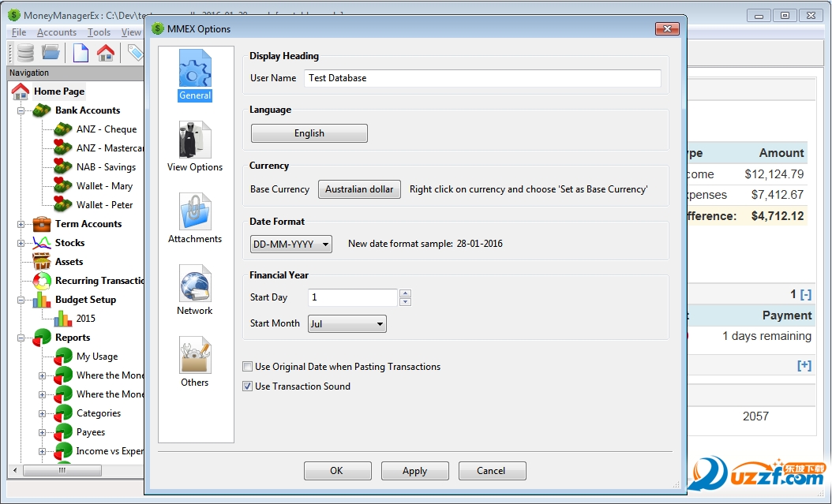
Task: Open the View menu
Action: click(131, 32)
